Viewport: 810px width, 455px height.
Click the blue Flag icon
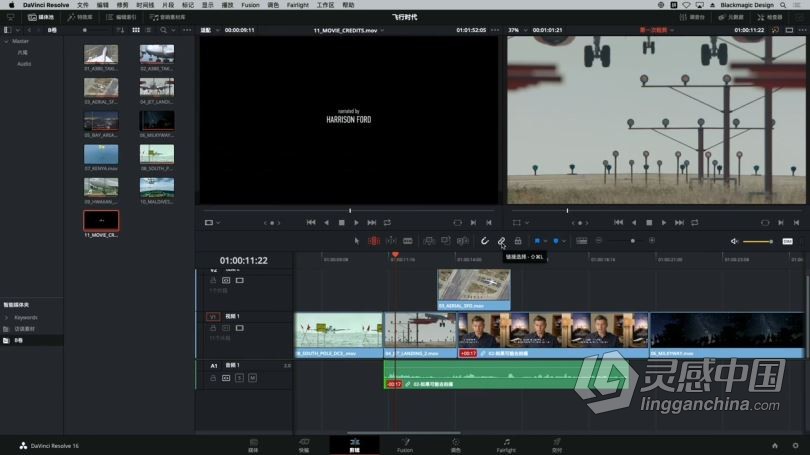pos(537,241)
